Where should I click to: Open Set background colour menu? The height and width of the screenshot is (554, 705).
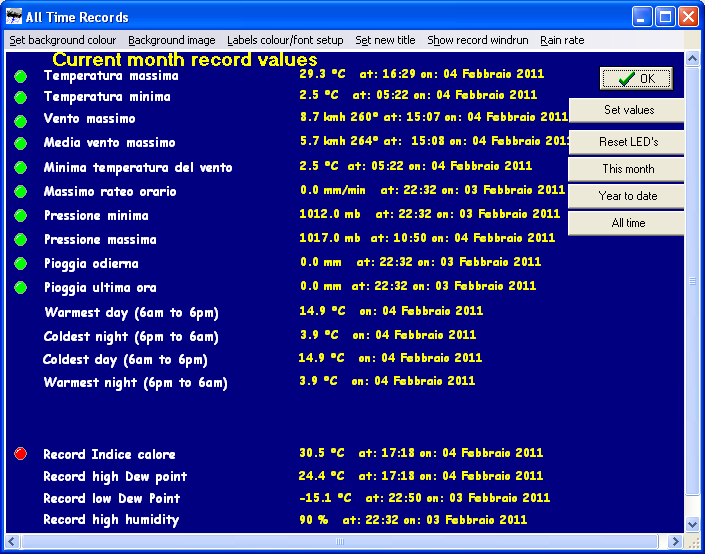click(63, 40)
